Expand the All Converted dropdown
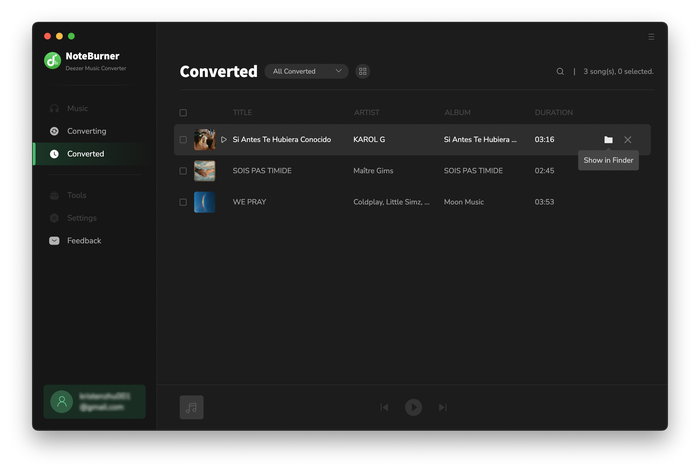This screenshot has height=473, width=700. (306, 71)
